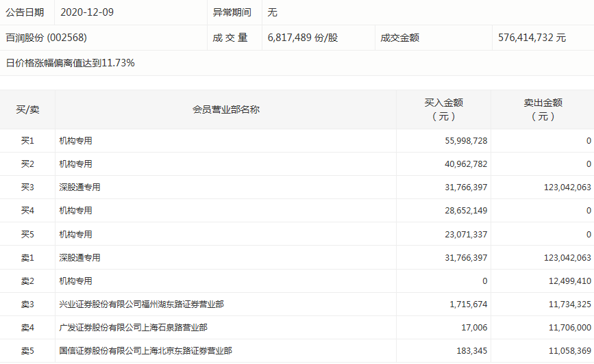Select the 买5 row label

click(27, 235)
